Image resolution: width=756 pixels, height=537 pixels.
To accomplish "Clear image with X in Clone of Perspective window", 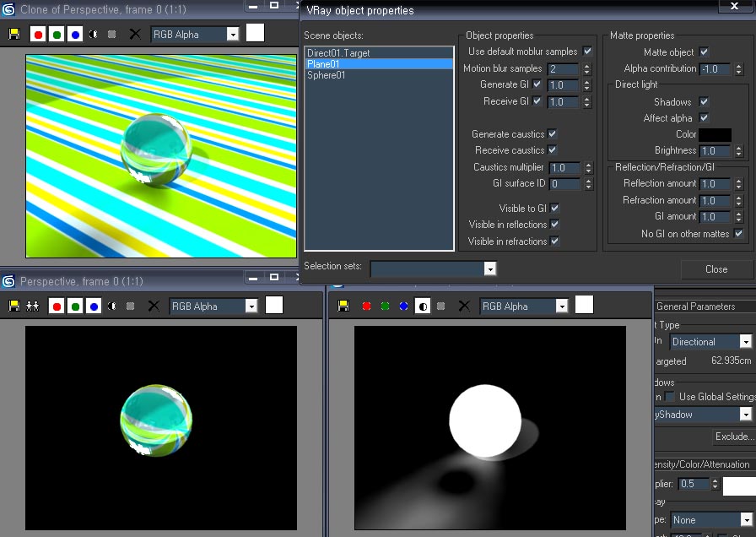I will point(134,35).
